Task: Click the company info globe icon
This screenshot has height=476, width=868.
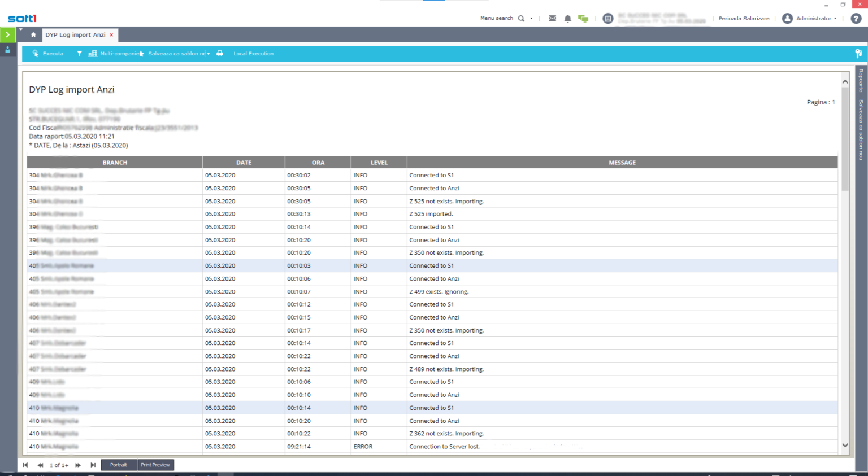Action: (607, 18)
